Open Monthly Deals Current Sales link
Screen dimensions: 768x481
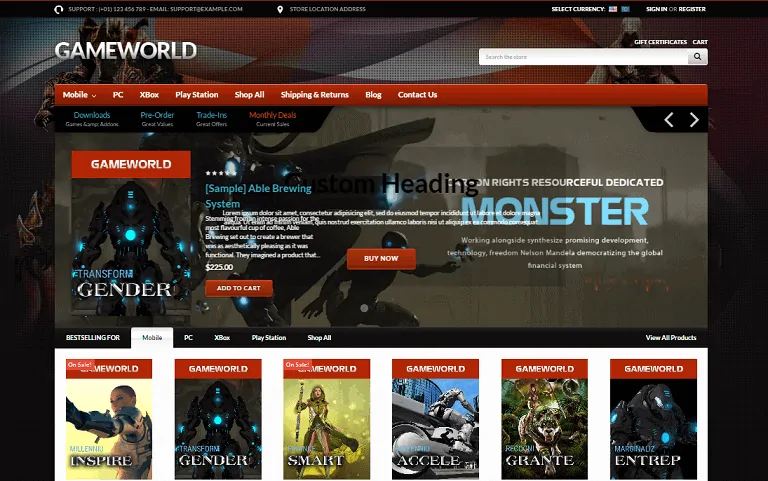pyautogui.click(x=273, y=119)
